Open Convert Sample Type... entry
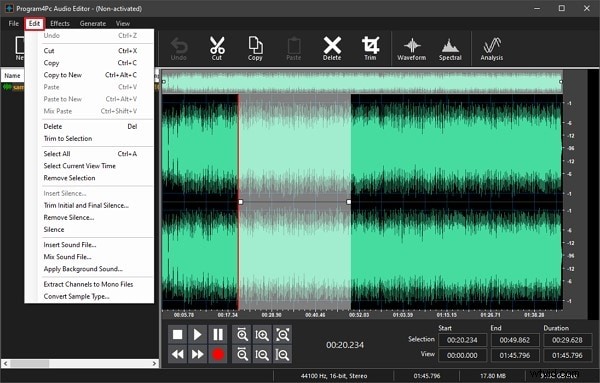This screenshot has height=383, width=600. coord(89,296)
